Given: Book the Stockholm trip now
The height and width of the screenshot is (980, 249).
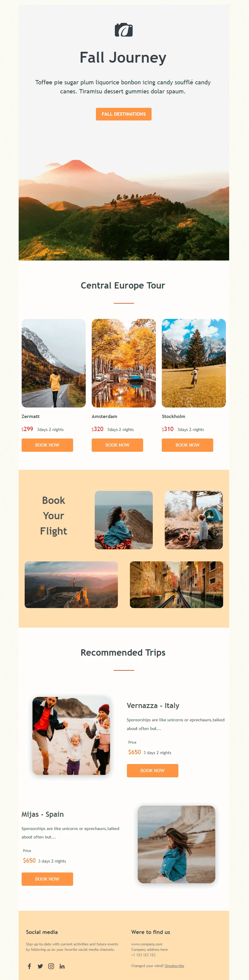Looking at the screenshot, I should (x=187, y=445).
